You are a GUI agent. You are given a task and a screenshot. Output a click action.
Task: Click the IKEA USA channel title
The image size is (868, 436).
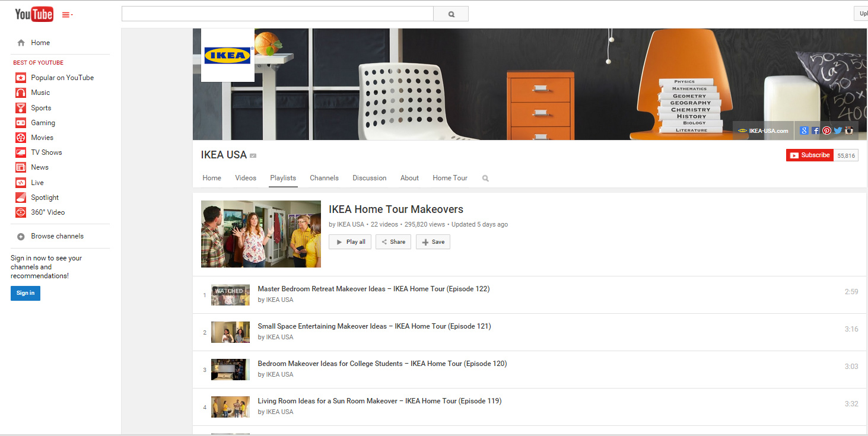point(224,155)
